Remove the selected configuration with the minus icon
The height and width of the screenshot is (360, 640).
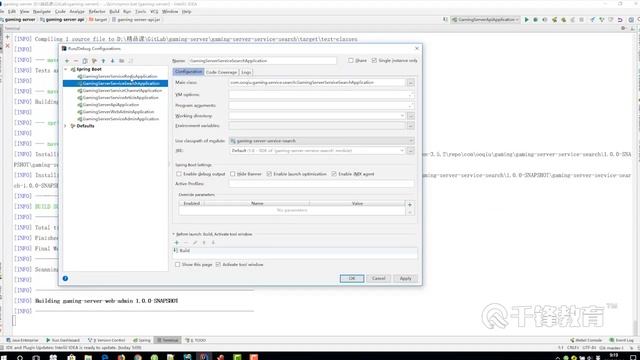pos(76,61)
